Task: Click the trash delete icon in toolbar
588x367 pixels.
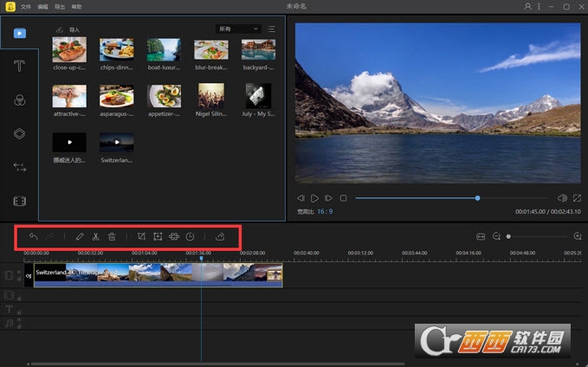Action: [112, 236]
